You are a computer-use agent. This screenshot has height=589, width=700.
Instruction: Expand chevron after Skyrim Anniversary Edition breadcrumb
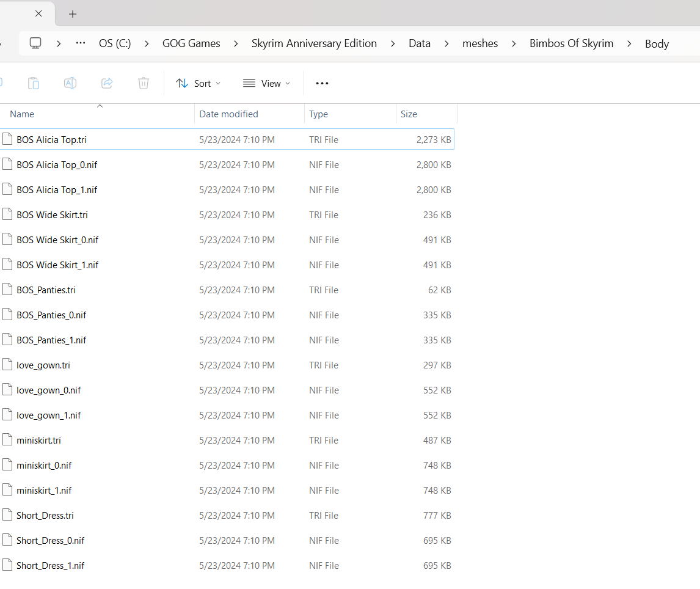coord(393,43)
